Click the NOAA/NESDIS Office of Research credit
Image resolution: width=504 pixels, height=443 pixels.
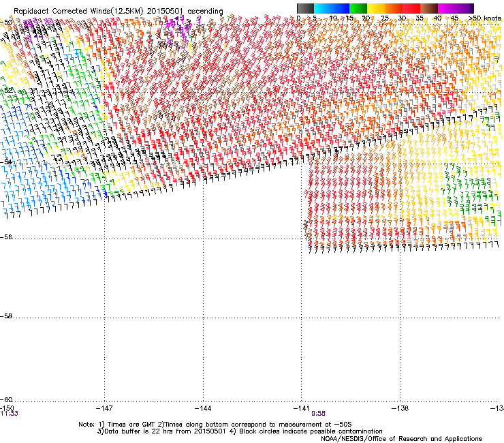[401, 439]
